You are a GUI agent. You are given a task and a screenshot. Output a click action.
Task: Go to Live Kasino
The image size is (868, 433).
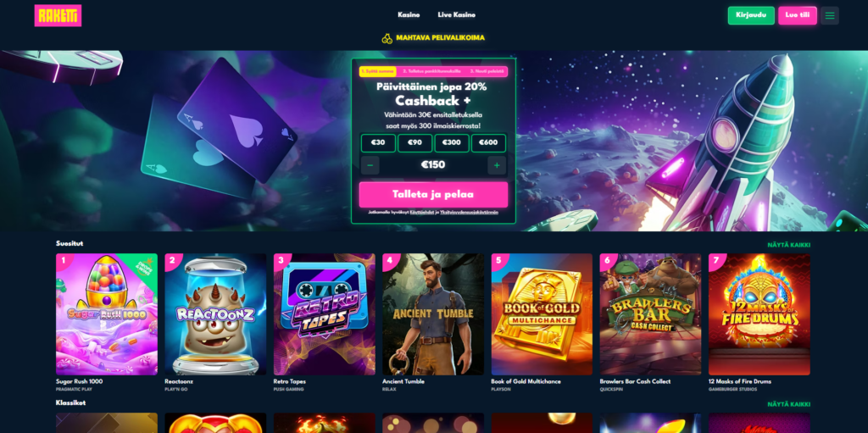pos(456,15)
